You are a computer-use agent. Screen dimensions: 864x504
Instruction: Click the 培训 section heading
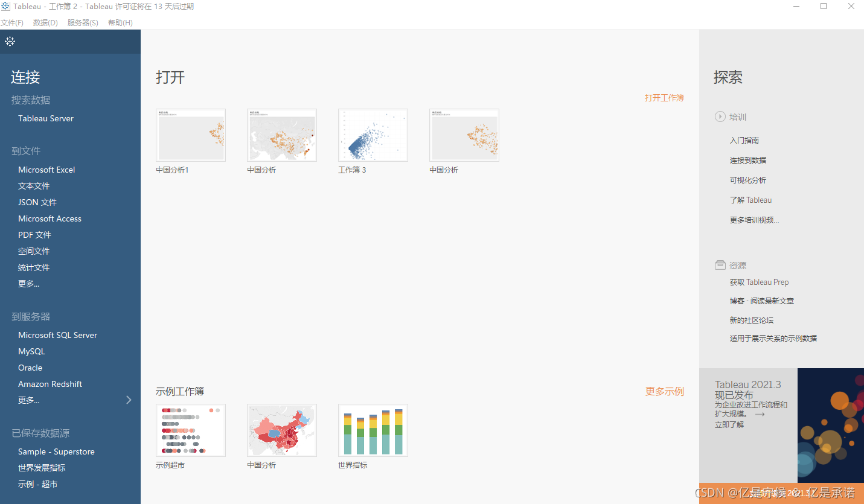coord(738,117)
